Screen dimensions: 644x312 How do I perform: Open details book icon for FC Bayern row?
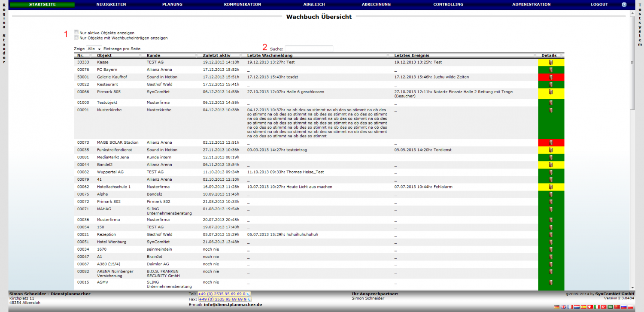[x=551, y=70]
